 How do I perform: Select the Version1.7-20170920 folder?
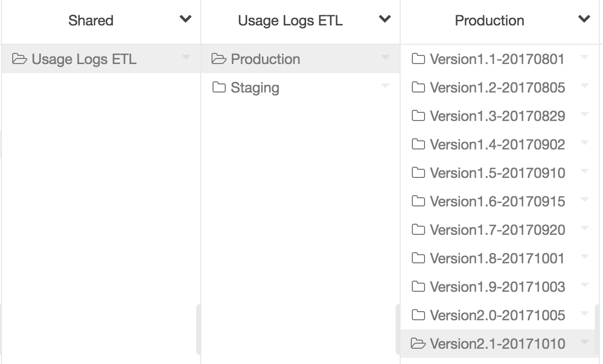[x=497, y=230]
